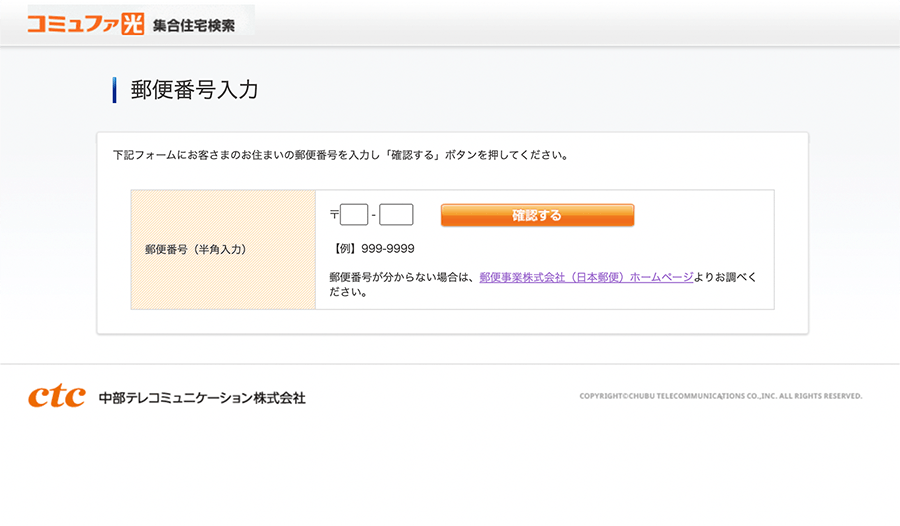Click 中部テレコミュニケーション株式会社 company name
This screenshot has height=526, width=900.
click(202, 398)
